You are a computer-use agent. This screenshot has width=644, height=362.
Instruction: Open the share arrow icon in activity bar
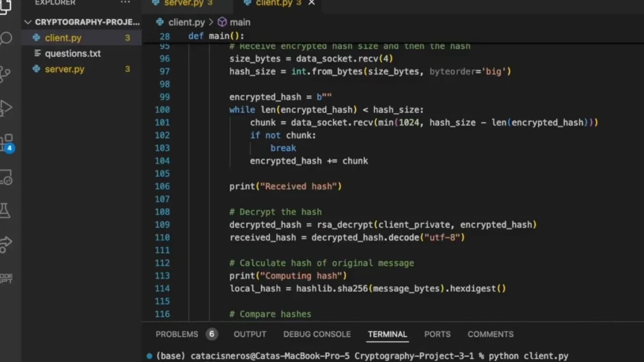(5, 244)
